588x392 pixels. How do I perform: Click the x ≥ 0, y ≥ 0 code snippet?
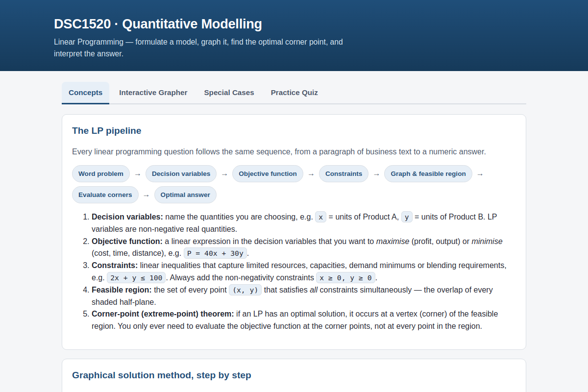(345, 278)
